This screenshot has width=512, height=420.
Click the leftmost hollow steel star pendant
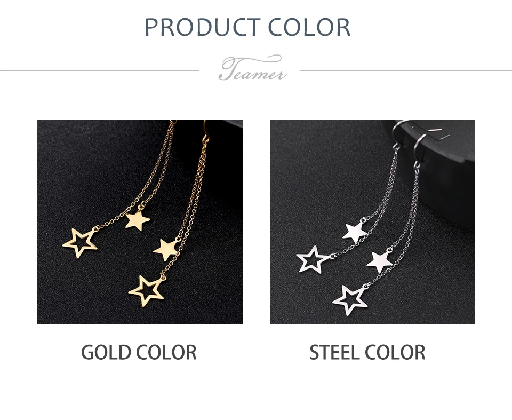(x=313, y=259)
